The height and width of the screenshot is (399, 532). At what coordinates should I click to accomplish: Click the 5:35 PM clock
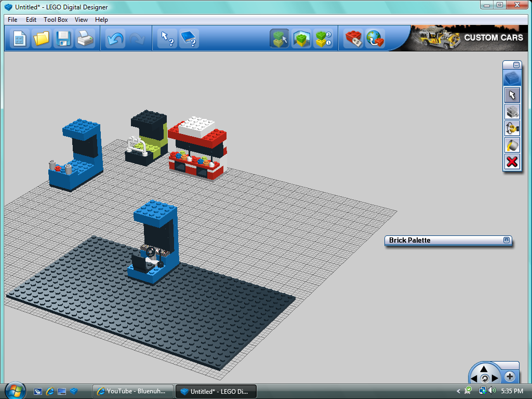512,391
